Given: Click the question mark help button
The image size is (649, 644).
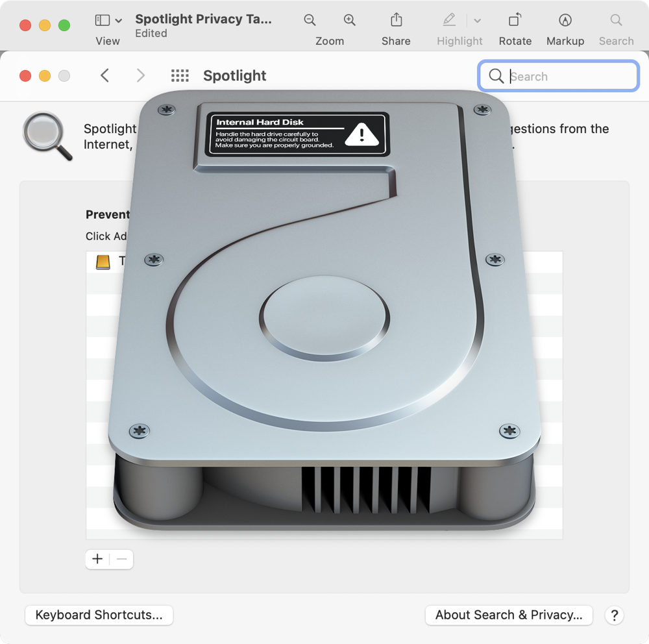Looking at the screenshot, I should click(614, 615).
